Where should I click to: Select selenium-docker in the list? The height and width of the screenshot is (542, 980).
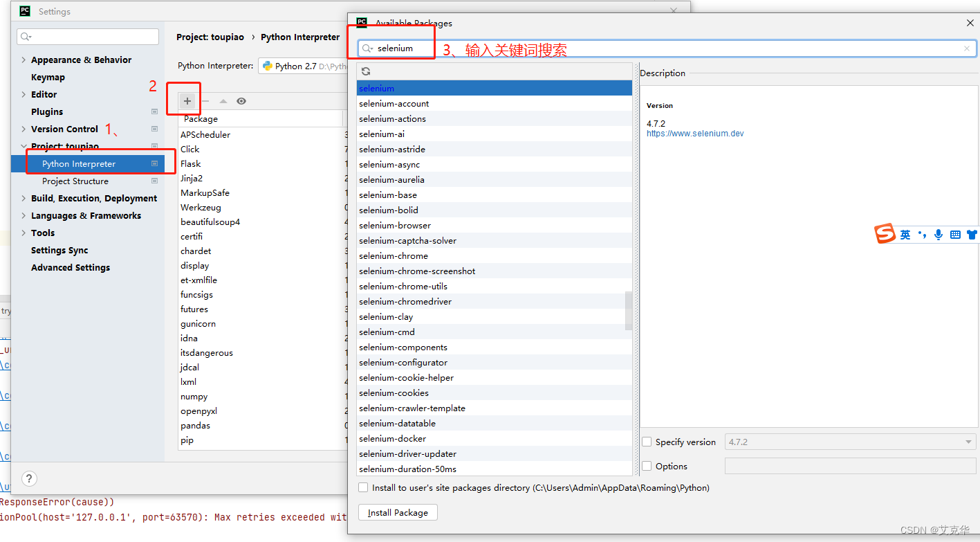(494, 439)
